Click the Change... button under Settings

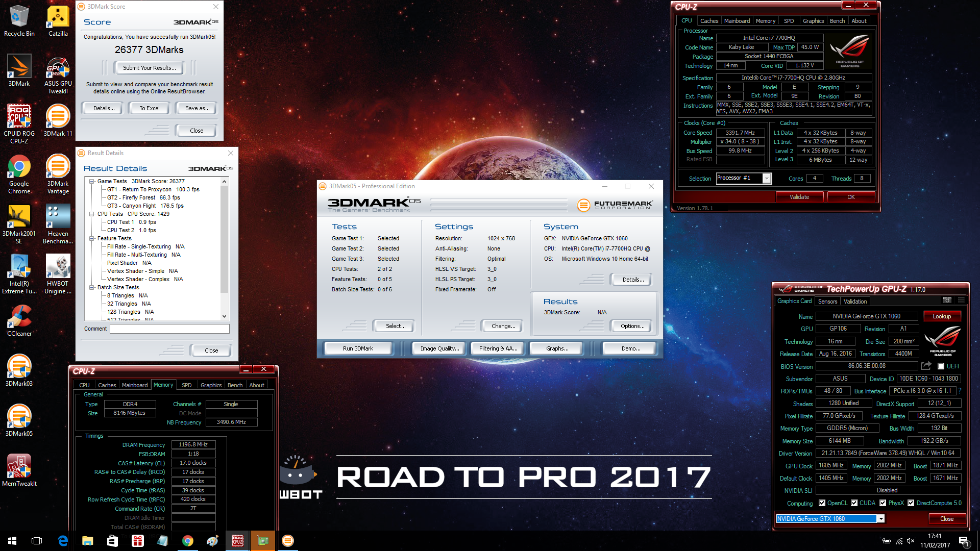pyautogui.click(x=503, y=326)
